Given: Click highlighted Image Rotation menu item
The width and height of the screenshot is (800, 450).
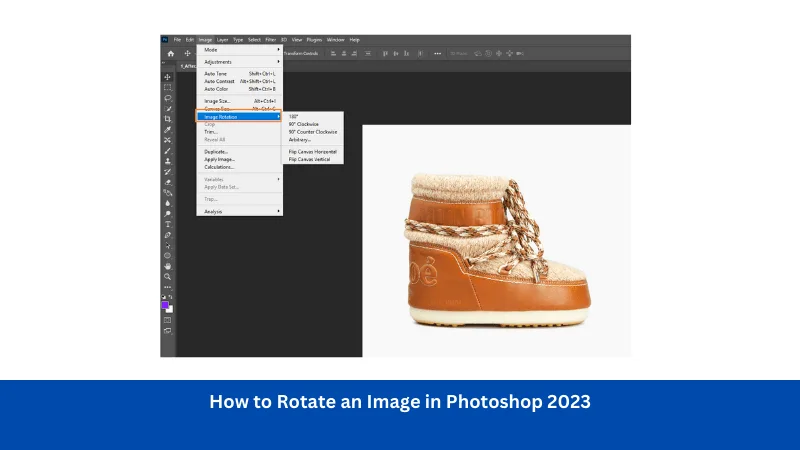Looking at the screenshot, I should coord(239,117).
